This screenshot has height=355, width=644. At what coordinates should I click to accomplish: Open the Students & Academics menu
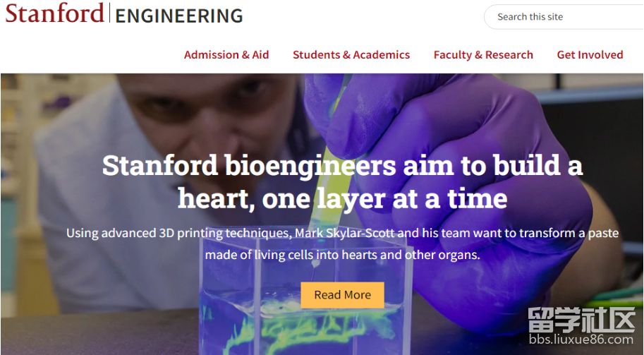pos(351,54)
